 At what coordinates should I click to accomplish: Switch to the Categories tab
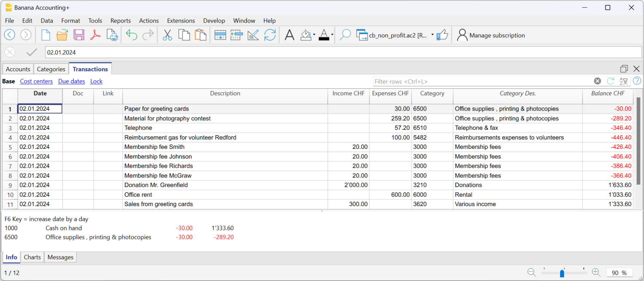click(x=51, y=69)
